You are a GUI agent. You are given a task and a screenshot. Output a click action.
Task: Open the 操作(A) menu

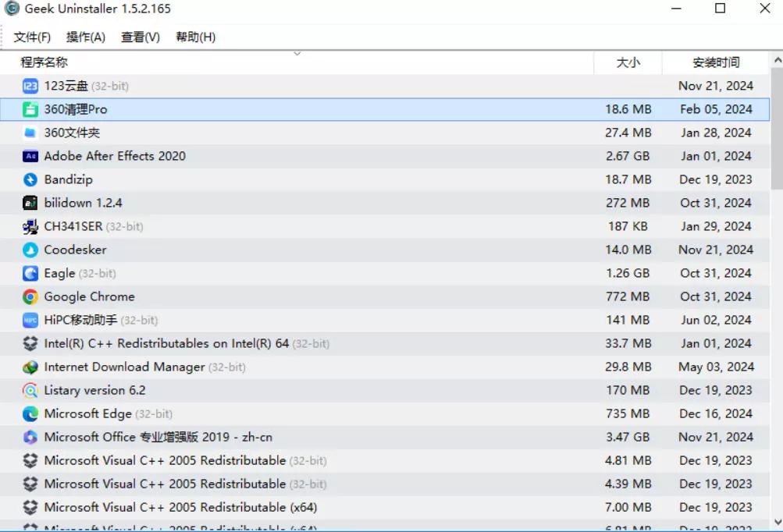pyautogui.click(x=86, y=37)
